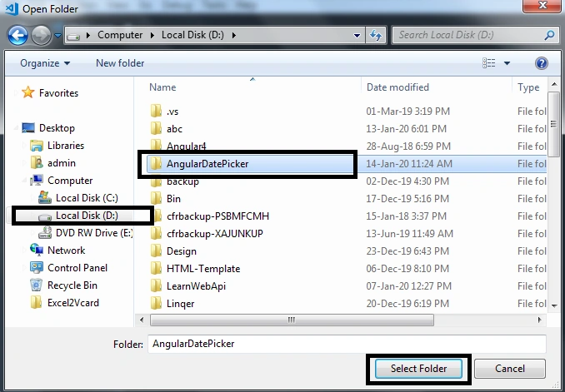Select DVD RW Drive (E:) in the tree
565x392 pixels.
94,233
